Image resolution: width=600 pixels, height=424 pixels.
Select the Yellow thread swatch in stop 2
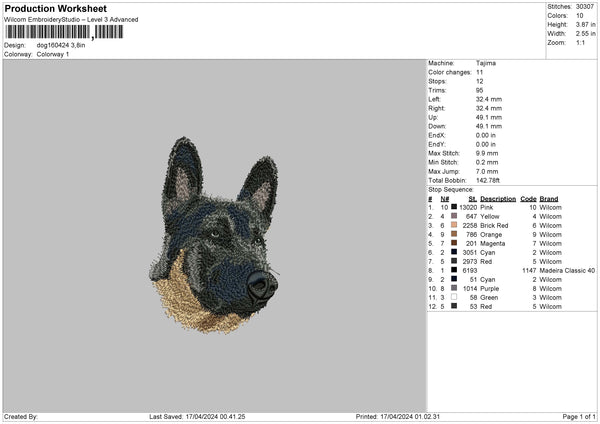453,216
